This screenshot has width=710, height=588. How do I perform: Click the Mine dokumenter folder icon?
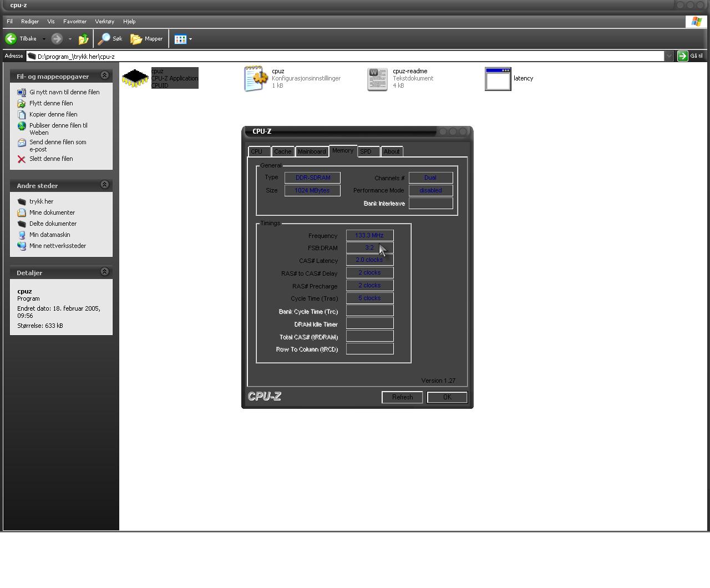point(22,212)
